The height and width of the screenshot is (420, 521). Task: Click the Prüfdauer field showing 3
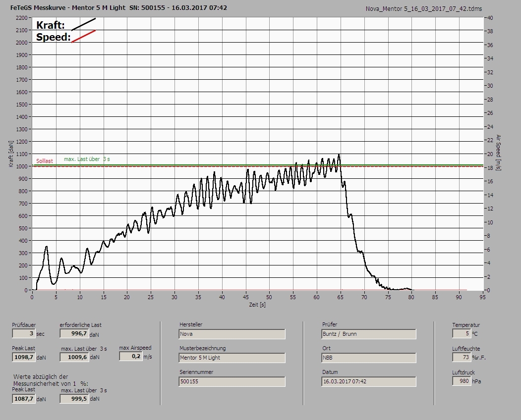(24, 333)
